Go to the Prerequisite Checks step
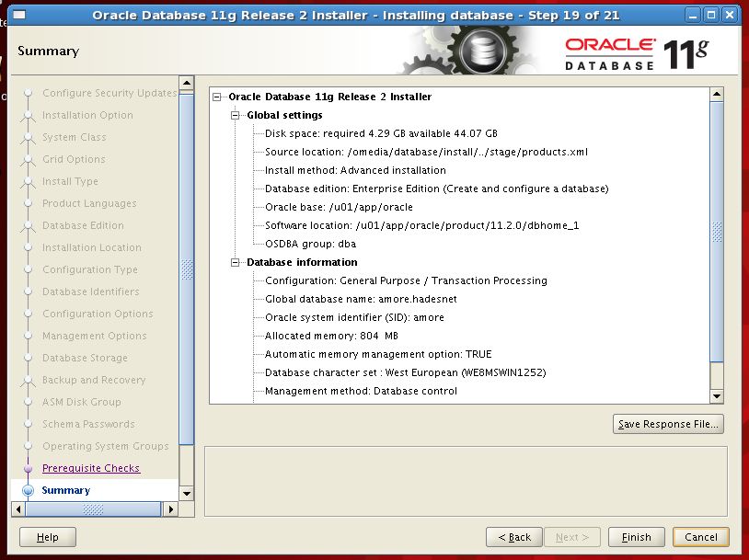749x560 pixels. (90, 468)
